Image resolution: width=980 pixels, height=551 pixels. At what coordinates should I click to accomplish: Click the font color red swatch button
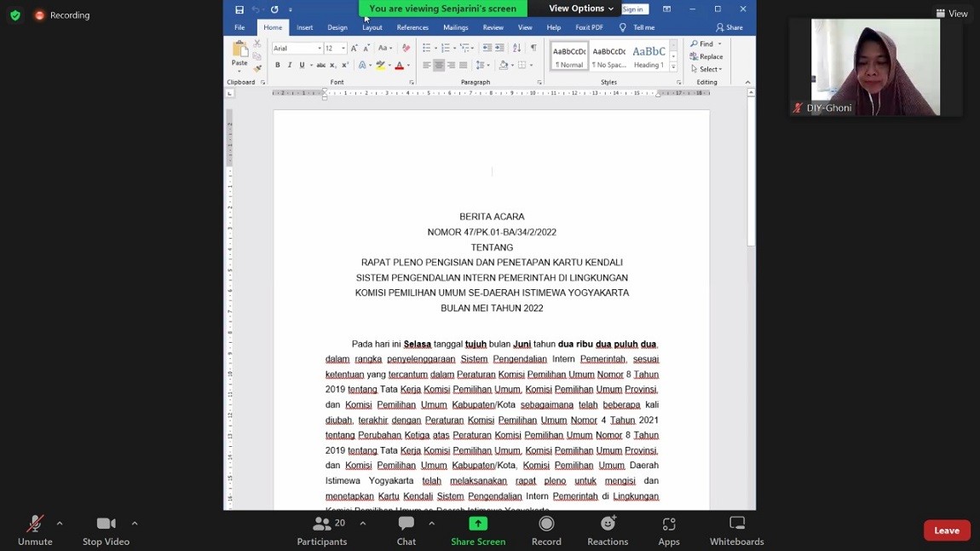[x=399, y=66]
